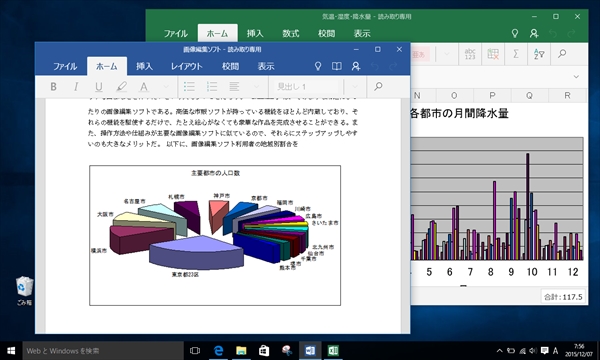Image resolution: width=600 pixels, height=360 pixels.
Task: Toggle Bold formatting in Word toolbar
Action: 54,87
